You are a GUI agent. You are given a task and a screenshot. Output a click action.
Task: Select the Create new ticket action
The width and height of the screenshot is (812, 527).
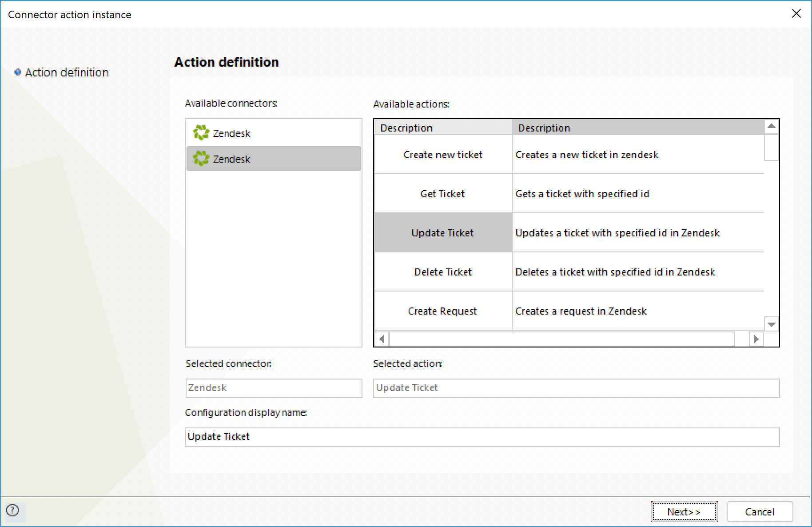pyautogui.click(x=443, y=155)
